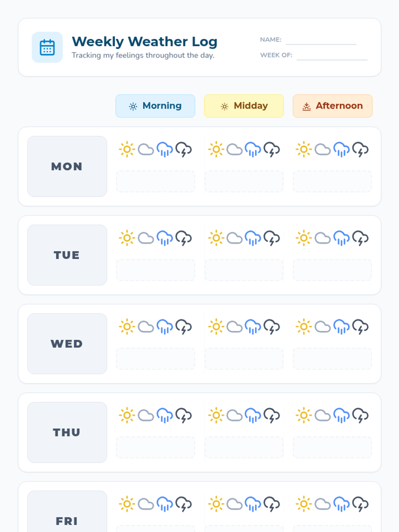Mark Wednesday afternoon as sunny
The height and width of the screenshot is (532, 399).
pos(304,327)
